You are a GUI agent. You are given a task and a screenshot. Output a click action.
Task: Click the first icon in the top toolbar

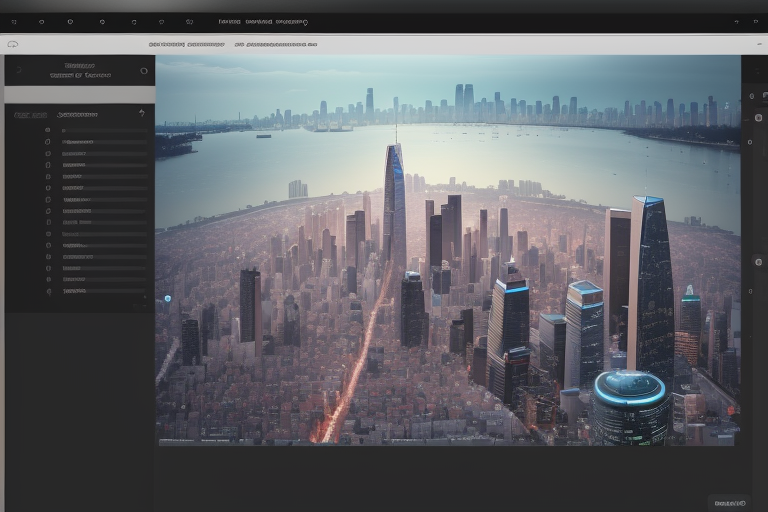click(14, 21)
